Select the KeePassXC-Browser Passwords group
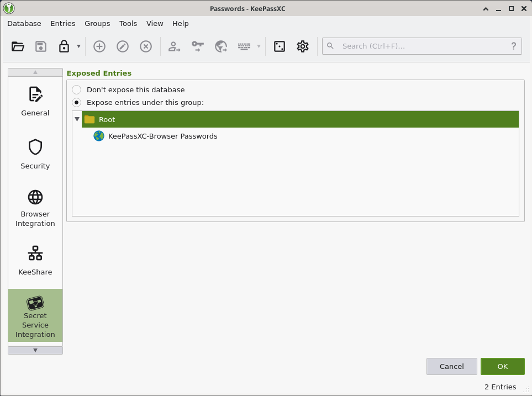 pyautogui.click(x=162, y=136)
